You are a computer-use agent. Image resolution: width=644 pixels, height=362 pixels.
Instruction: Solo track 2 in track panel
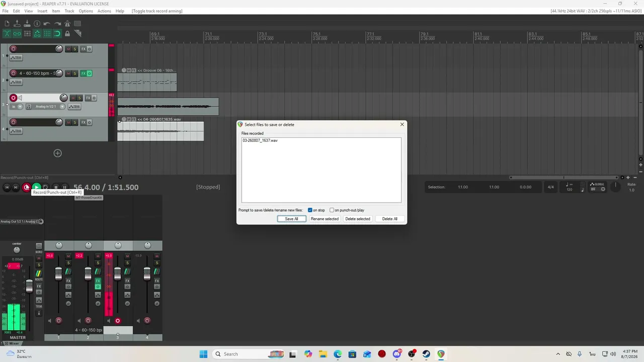coord(75,73)
